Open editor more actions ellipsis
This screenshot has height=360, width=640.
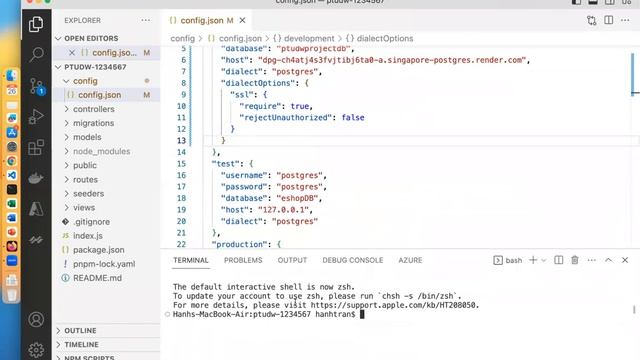pyautogui.click(x=625, y=20)
